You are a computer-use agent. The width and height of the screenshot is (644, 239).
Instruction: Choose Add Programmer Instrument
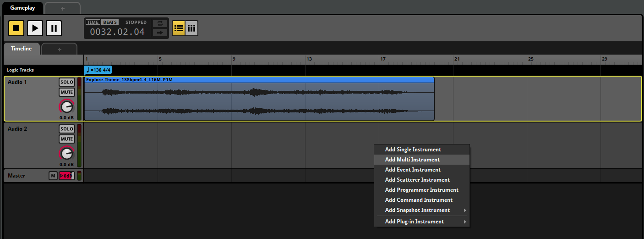tap(422, 190)
